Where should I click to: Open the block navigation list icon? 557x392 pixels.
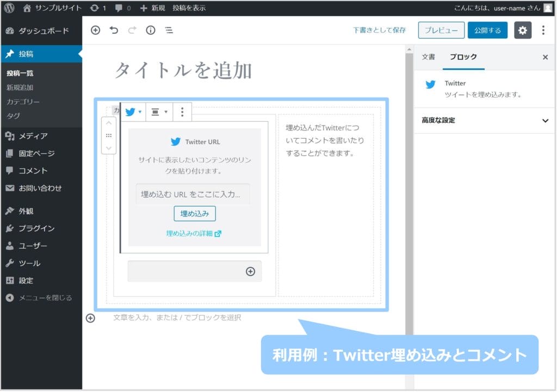point(169,30)
